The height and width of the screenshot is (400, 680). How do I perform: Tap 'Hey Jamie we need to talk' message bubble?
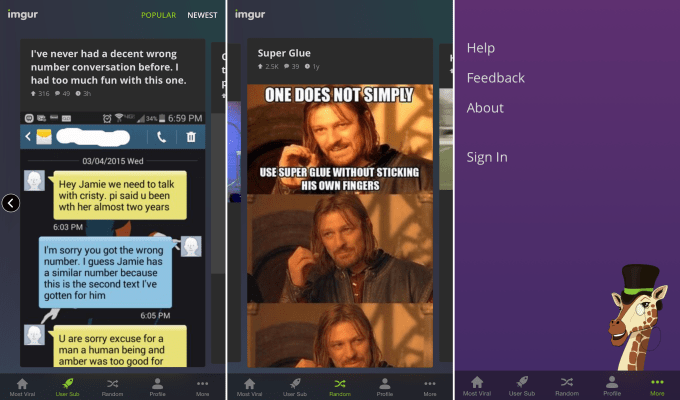pyautogui.click(x=120, y=195)
